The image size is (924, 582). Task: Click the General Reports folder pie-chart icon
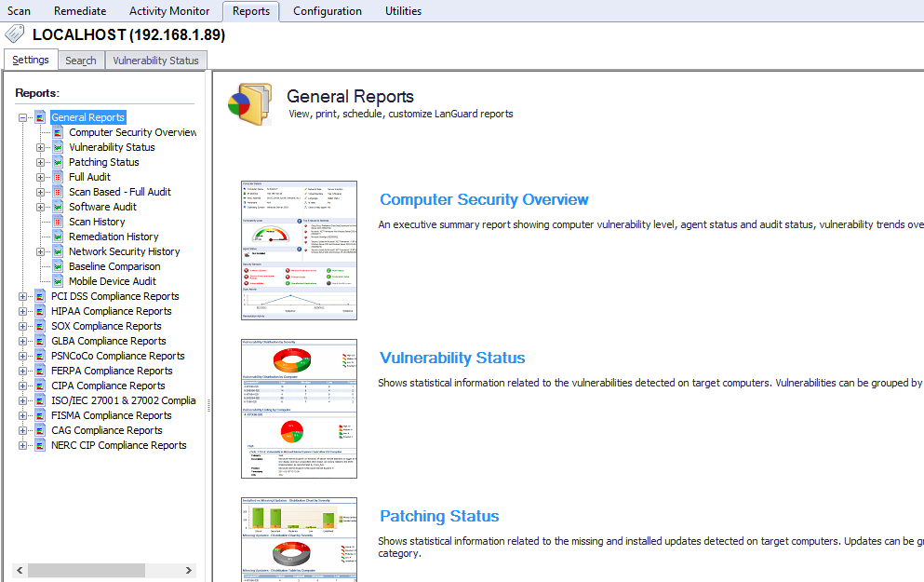pyautogui.click(x=250, y=103)
